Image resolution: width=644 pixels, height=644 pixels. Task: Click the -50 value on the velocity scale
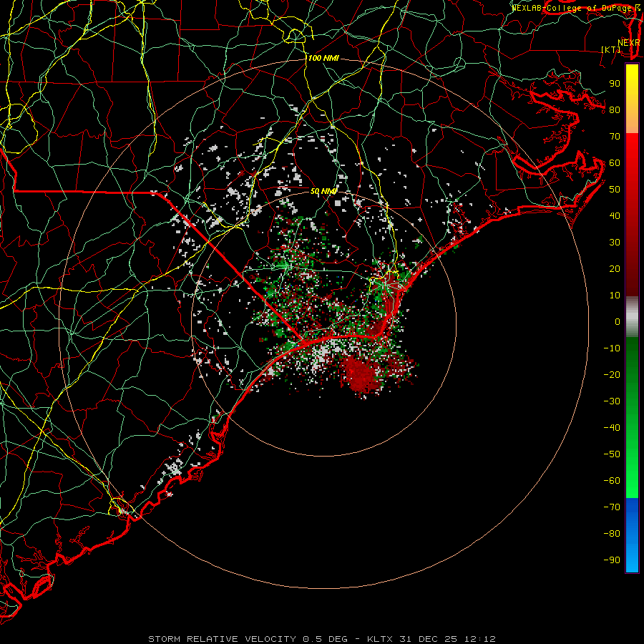pos(612,454)
